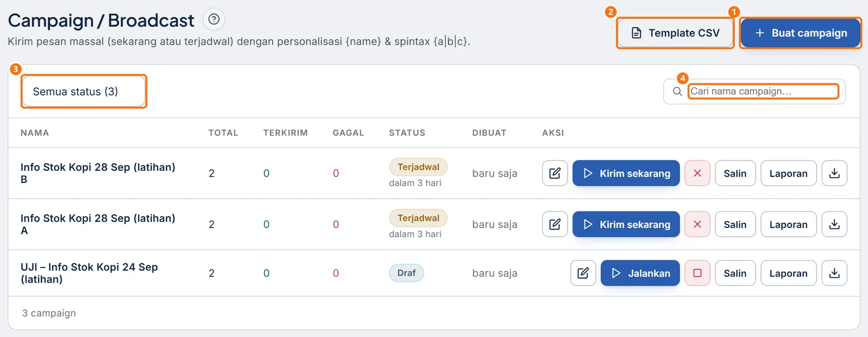This screenshot has width=868, height=337.
Task: Click the GAGAL column header
Action: point(348,133)
